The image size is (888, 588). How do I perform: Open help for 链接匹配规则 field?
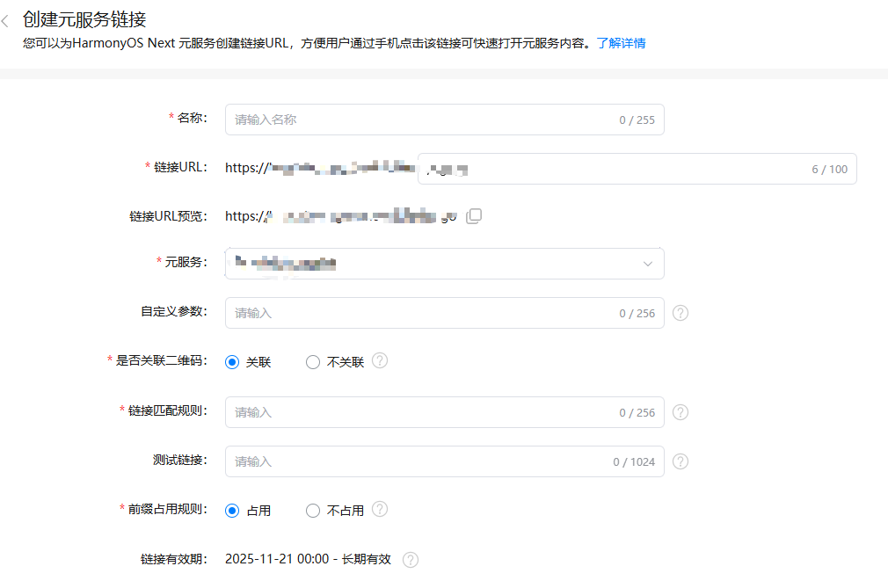[680, 411]
